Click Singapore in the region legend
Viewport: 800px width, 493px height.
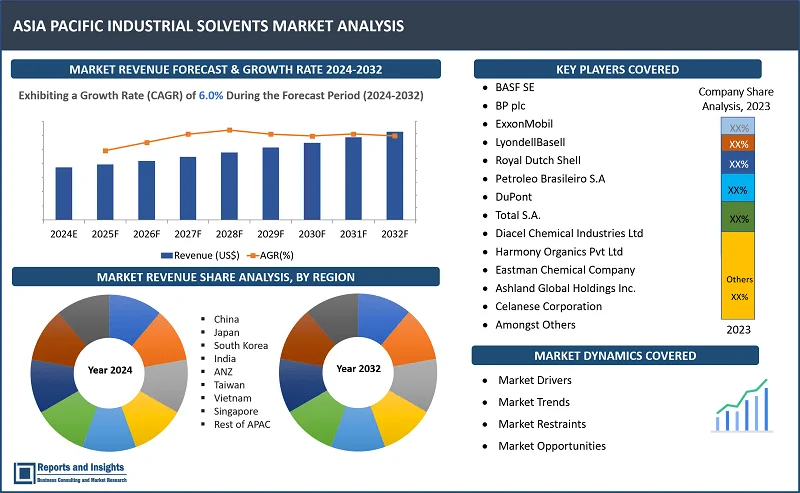click(x=236, y=411)
